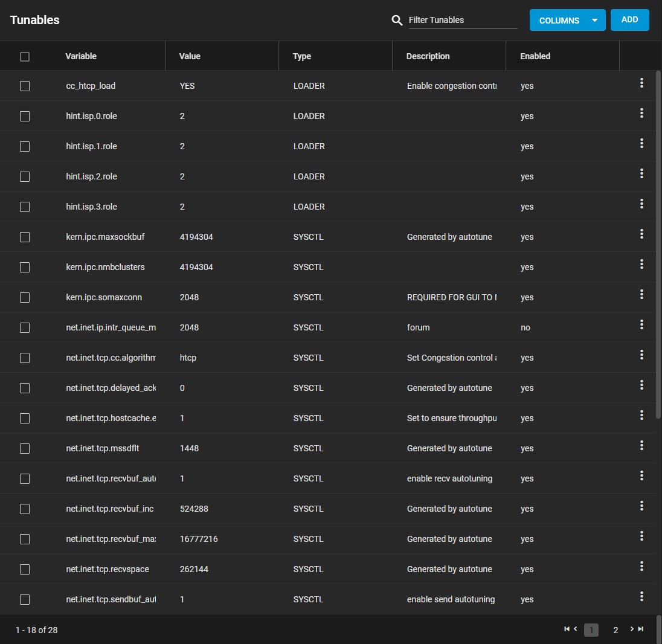This screenshot has width=662, height=644.
Task: Sort by Type column header
Action: pyautogui.click(x=301, y=56)
